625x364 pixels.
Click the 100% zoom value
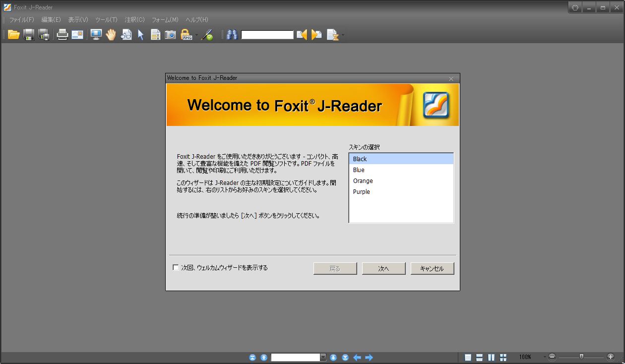click(x=525, y=357)
